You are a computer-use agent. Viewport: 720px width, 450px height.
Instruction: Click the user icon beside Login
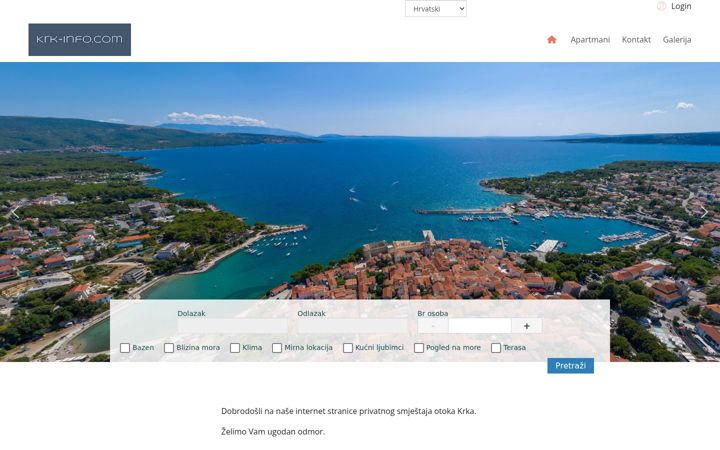click(x=661, y=6)
